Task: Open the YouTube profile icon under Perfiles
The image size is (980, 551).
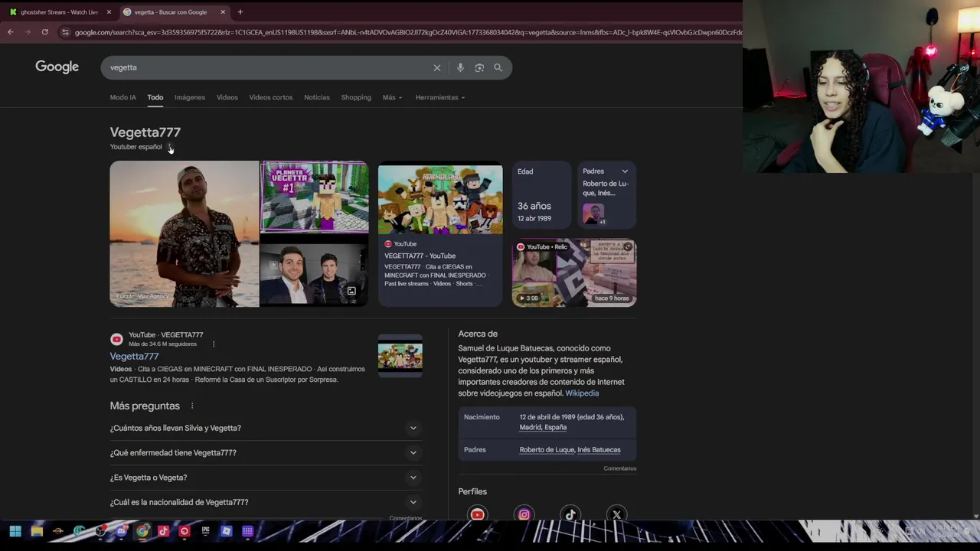Action: 477,514
